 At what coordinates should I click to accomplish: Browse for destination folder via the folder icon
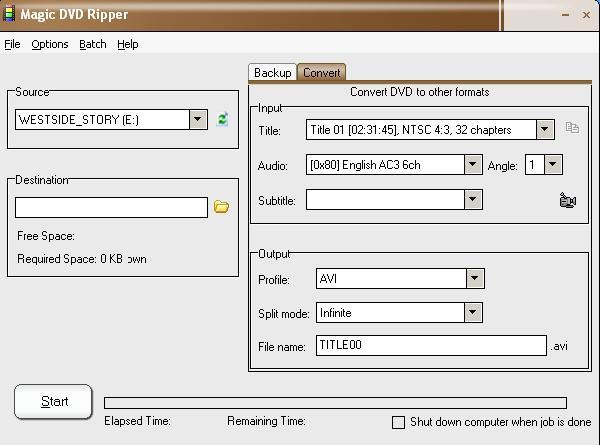[222, 207]
